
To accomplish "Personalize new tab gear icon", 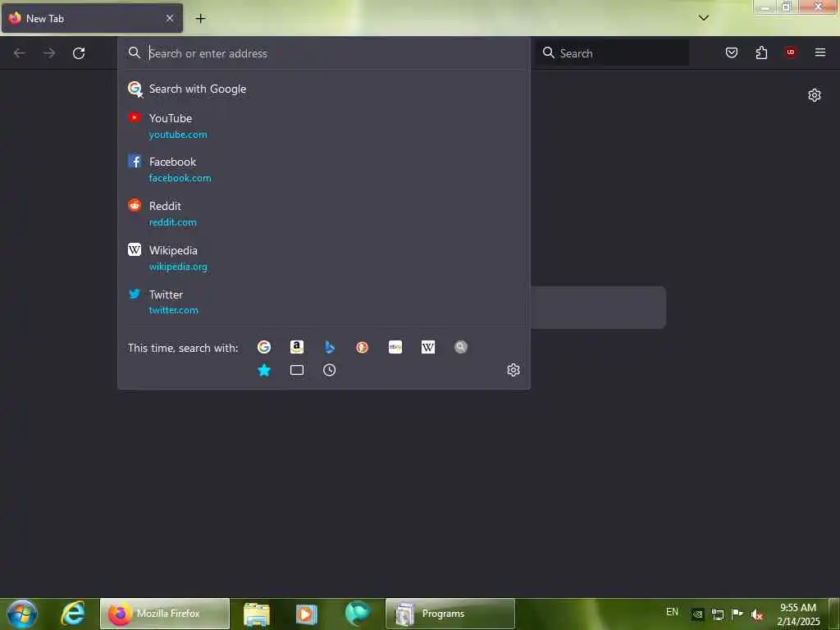I will 814,95.
